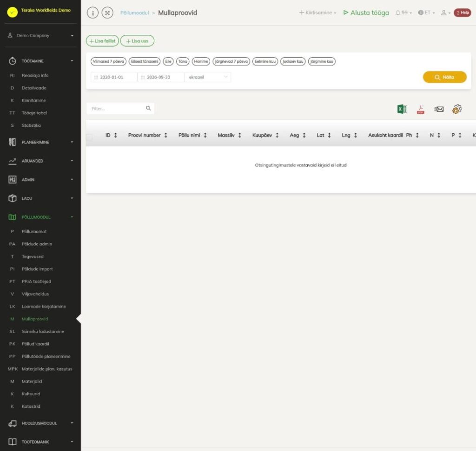Open Põldude admin menu item
Image resolution: width=476 pixels, height=451 pixels.
(37, 244)
